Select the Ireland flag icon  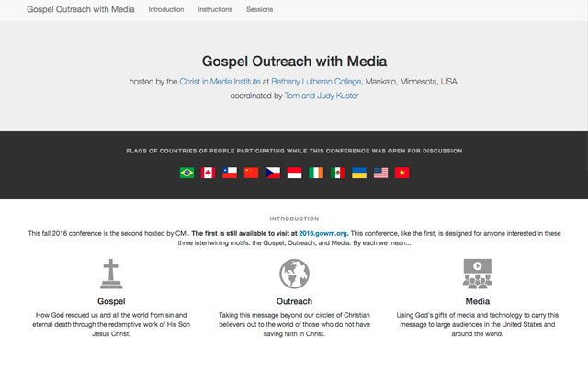[x=316, y=172]
